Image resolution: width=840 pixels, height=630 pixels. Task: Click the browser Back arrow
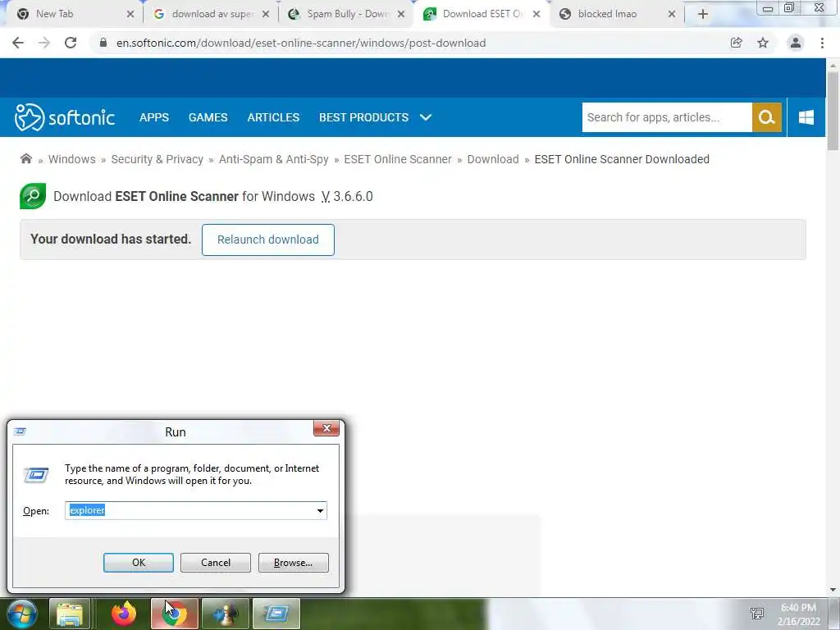coord(18,43)
